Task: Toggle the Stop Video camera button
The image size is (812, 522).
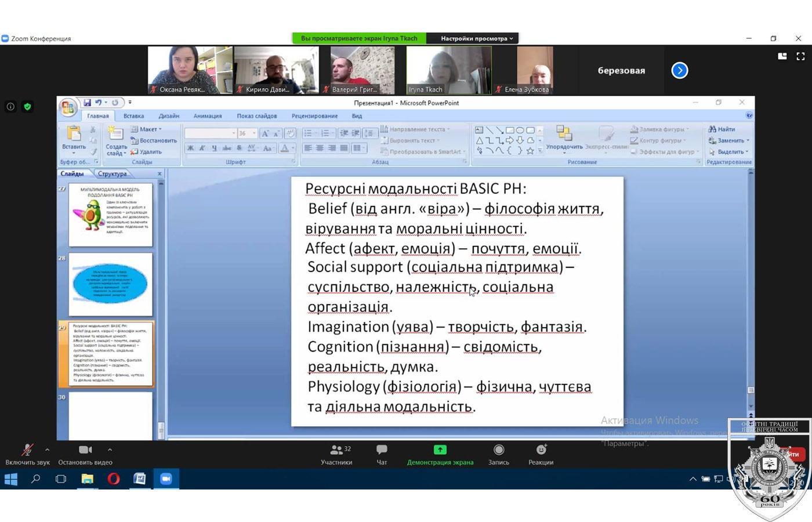Action: point(85,450)
